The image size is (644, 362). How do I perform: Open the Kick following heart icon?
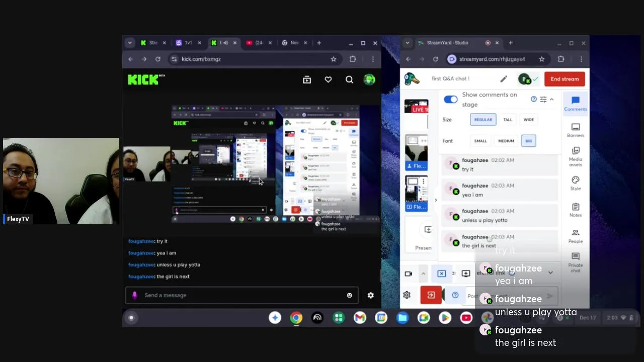pyautogui.click(x=328, y=79)
